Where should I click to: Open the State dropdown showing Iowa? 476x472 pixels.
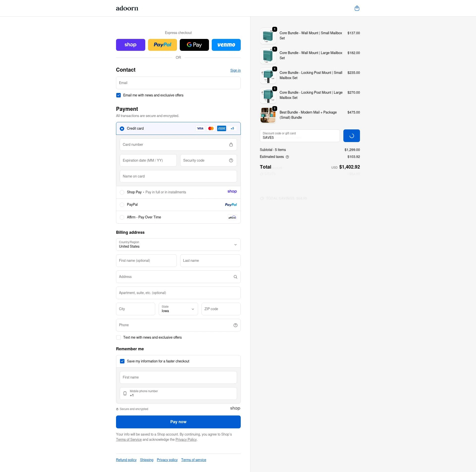click(x=178, y=309)
